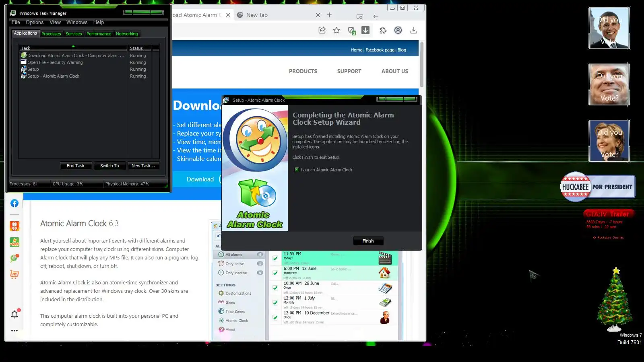Click the GTA:IV Trailer countdown gadget

tap(608, 224)
